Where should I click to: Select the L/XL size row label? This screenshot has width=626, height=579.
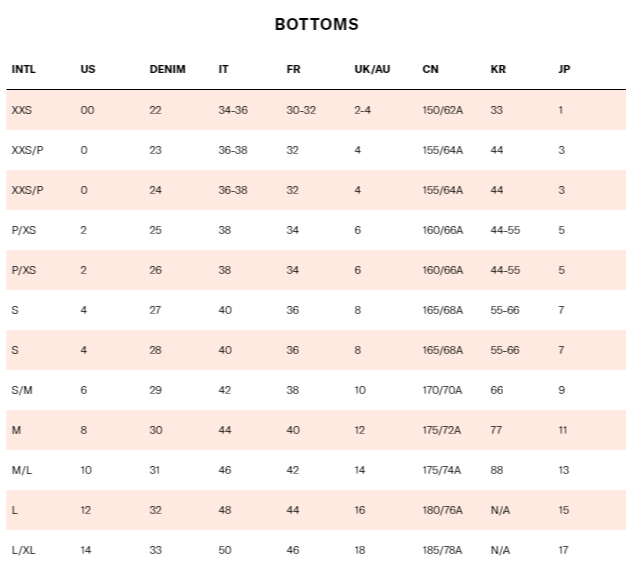23,550
